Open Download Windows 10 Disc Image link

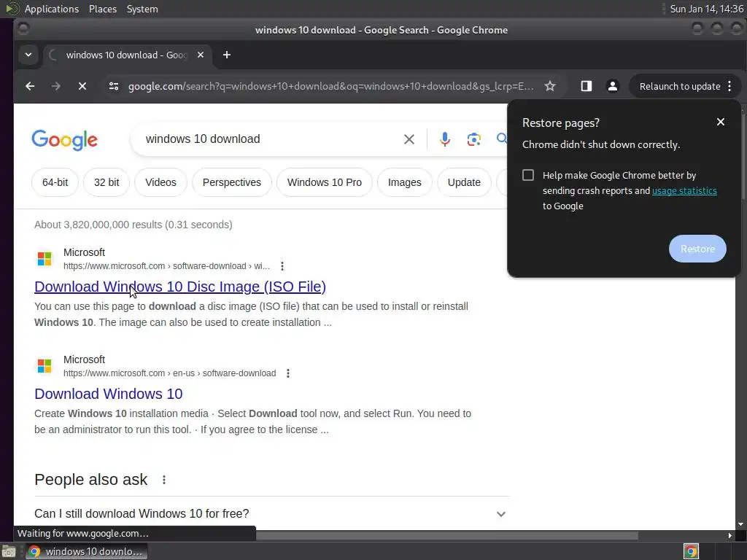point(180,287)
